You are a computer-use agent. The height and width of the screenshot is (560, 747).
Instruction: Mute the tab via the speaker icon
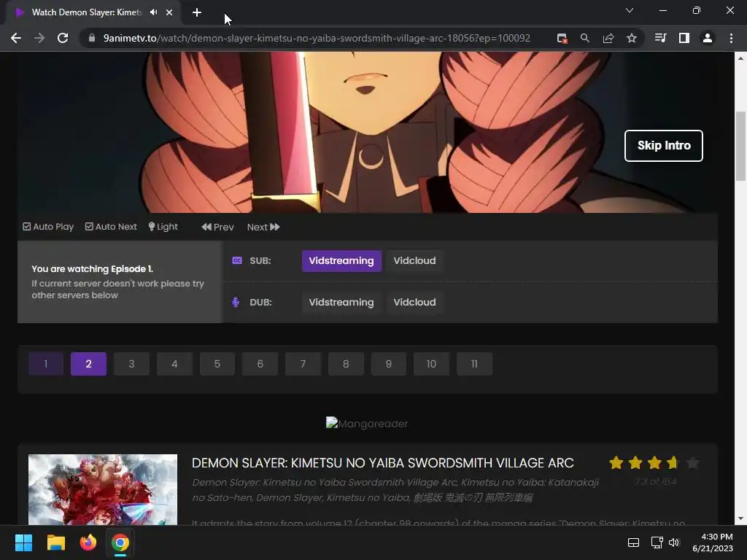[153, 12]
